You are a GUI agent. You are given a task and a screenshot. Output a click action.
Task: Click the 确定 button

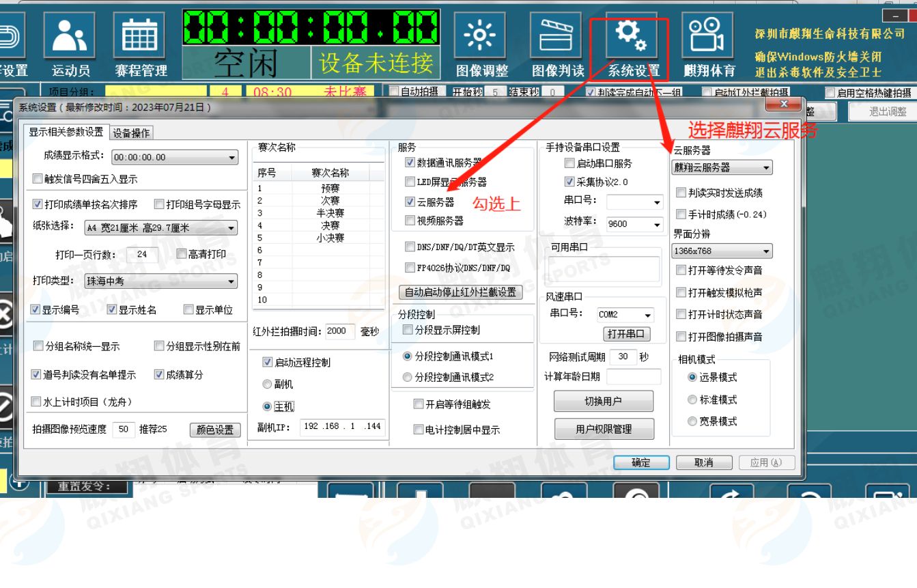(x=641, y=463)
